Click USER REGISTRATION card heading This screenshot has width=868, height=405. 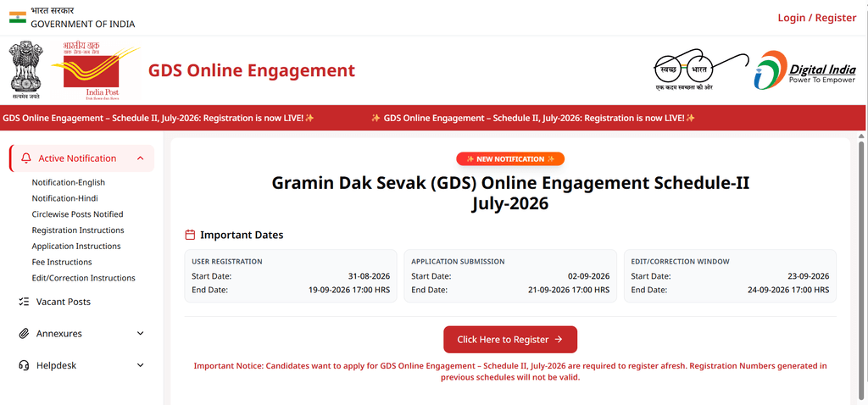coord(227,262)
